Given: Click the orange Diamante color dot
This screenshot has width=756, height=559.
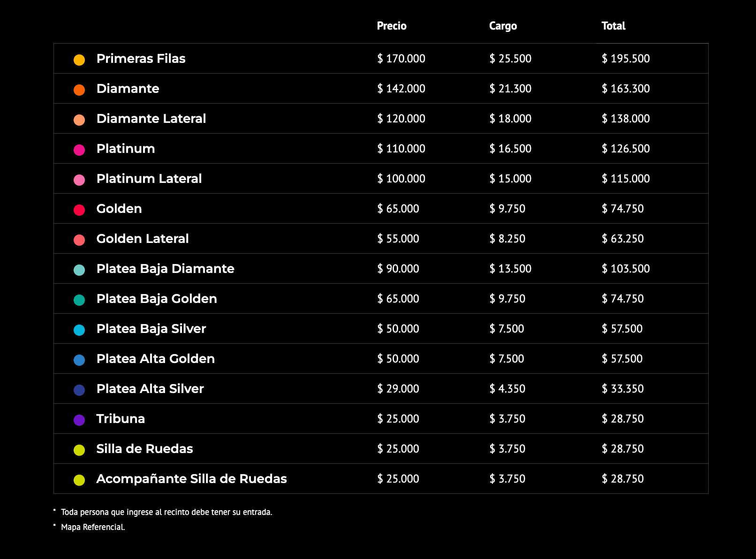Looking at the screenshot, I should tap(79, 90).
